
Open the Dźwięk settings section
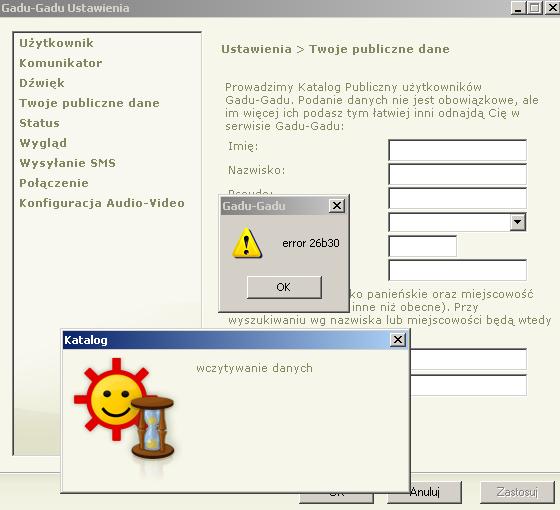[42, 83]
